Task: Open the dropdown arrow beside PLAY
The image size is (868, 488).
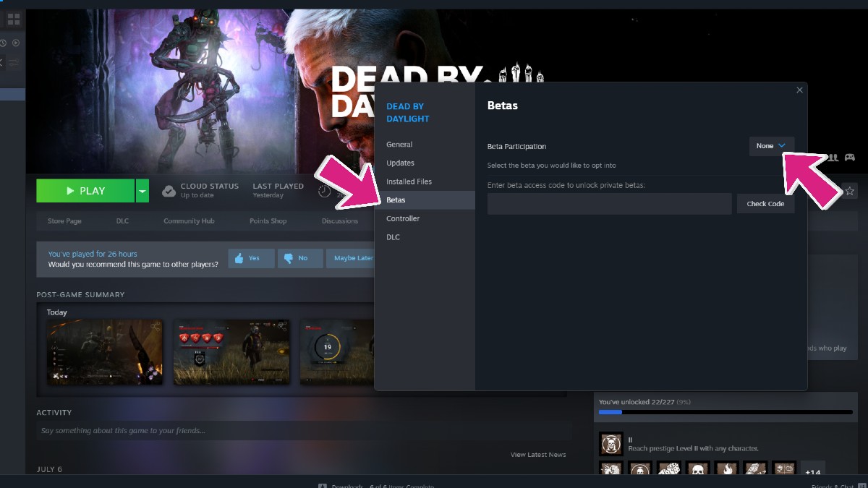Action: [x=142, y=191]
